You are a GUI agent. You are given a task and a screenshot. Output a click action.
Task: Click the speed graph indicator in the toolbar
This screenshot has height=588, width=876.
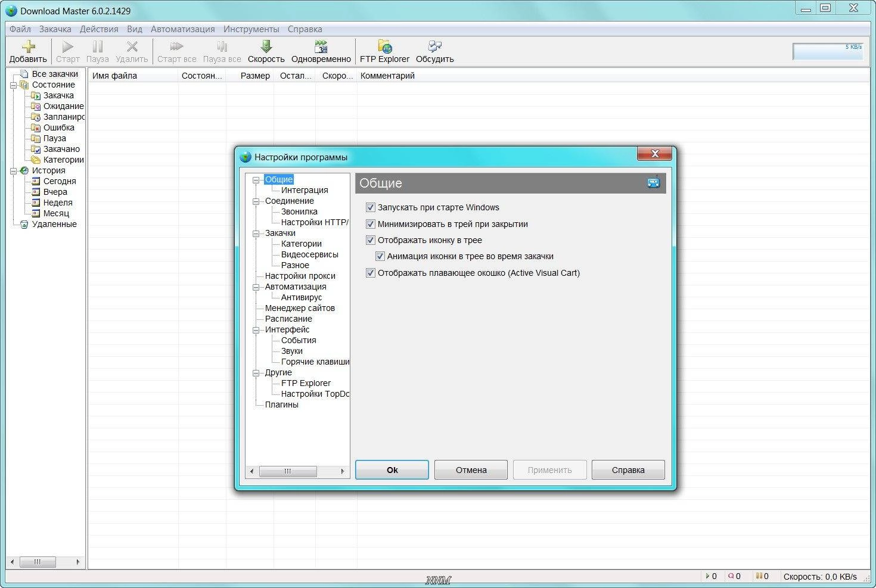pyautogui.click(x=828, y=51)
